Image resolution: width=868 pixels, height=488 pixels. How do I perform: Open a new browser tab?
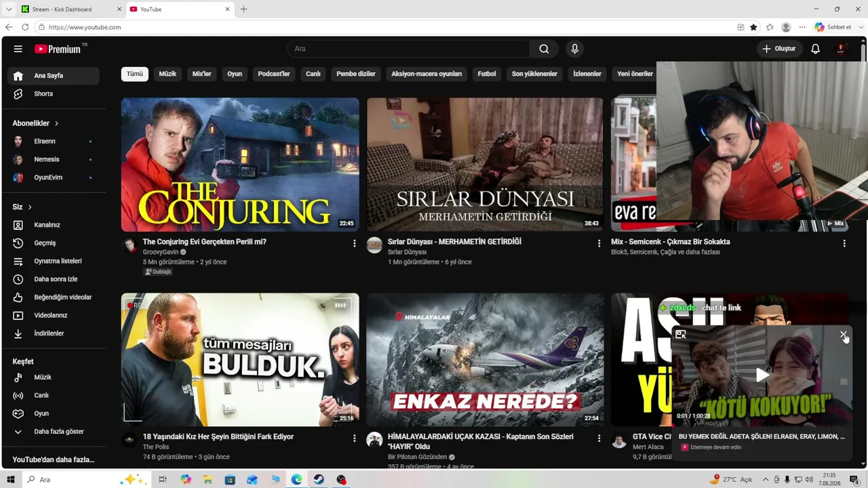coord(243,9)
